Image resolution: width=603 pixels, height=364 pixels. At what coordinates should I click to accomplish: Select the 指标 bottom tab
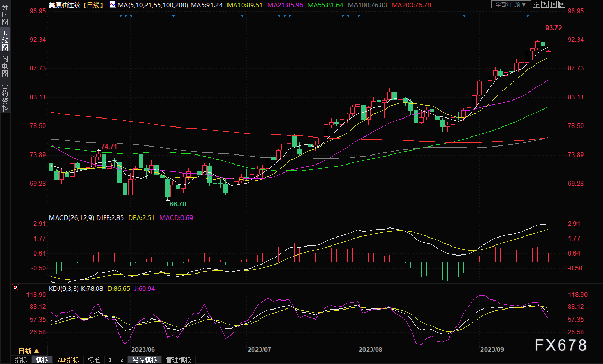(21, 360)
